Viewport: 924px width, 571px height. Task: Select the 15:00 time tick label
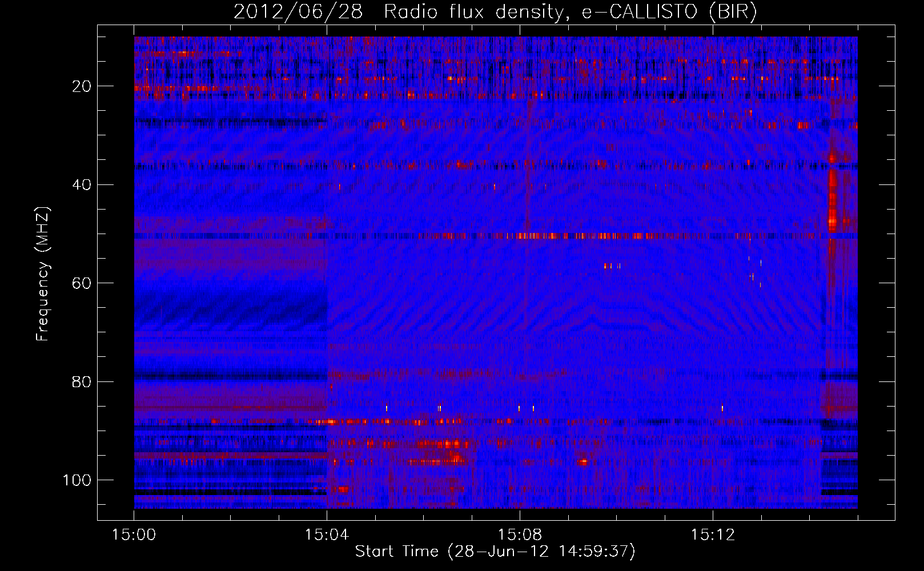pyautogui.click(x=134, y=535)
